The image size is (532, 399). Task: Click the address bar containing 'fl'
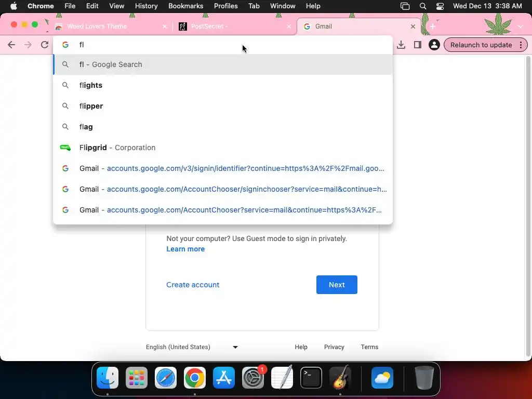pos(223,45)
